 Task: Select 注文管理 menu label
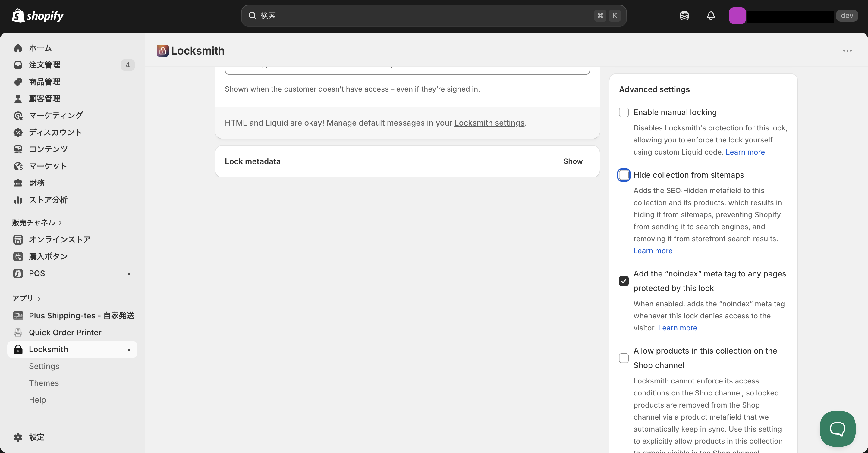pos(45,65)
